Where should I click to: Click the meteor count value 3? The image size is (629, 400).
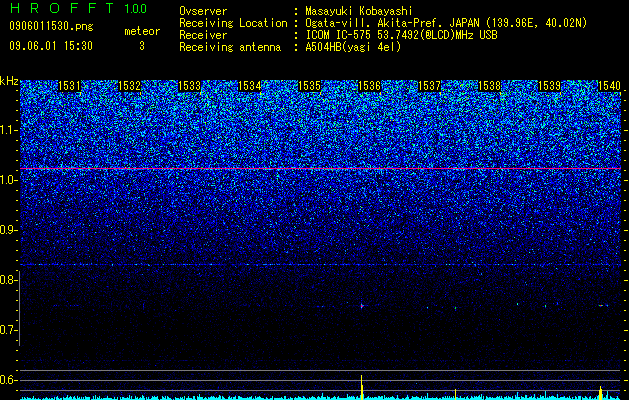pyautogui.click(x=142, y=46)
